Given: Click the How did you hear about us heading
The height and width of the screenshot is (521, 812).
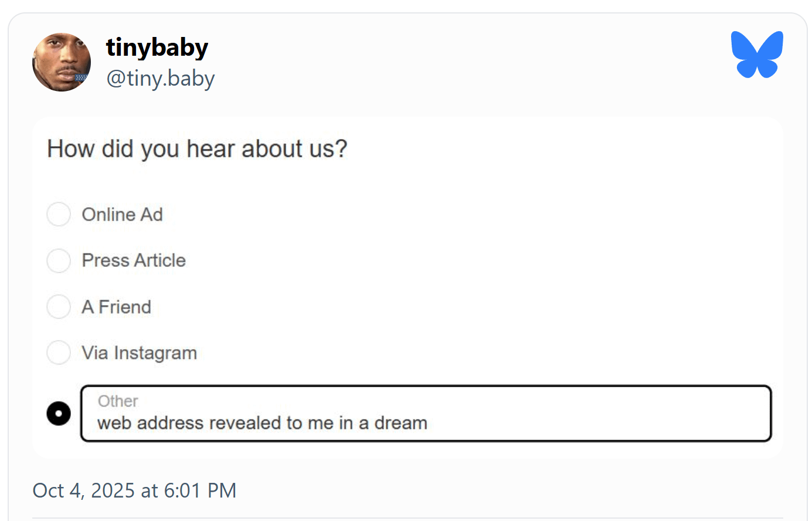Looking at the screenshot, I should (x=197, y=149).
